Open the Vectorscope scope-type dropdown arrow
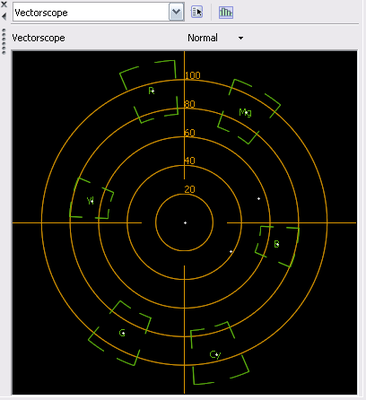Screen dimensions: 366x400 176,13
